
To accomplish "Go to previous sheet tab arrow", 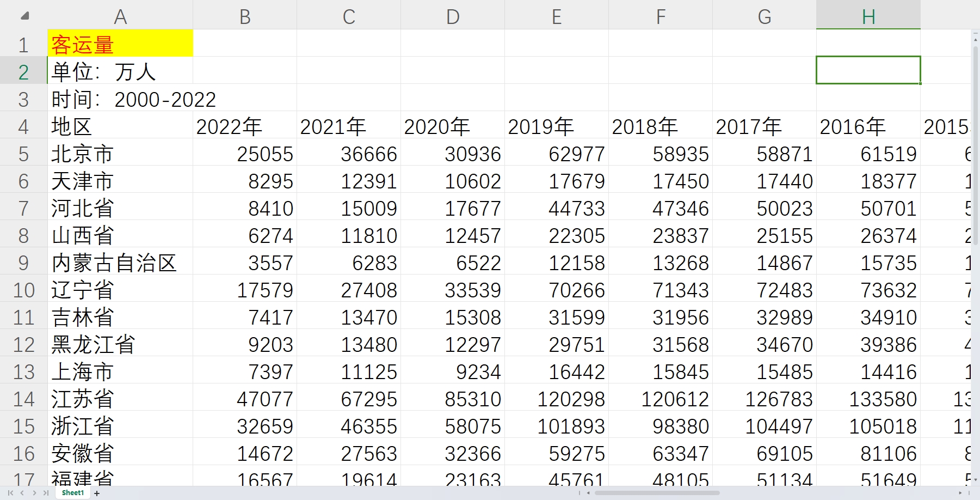I will pos(22,493).
